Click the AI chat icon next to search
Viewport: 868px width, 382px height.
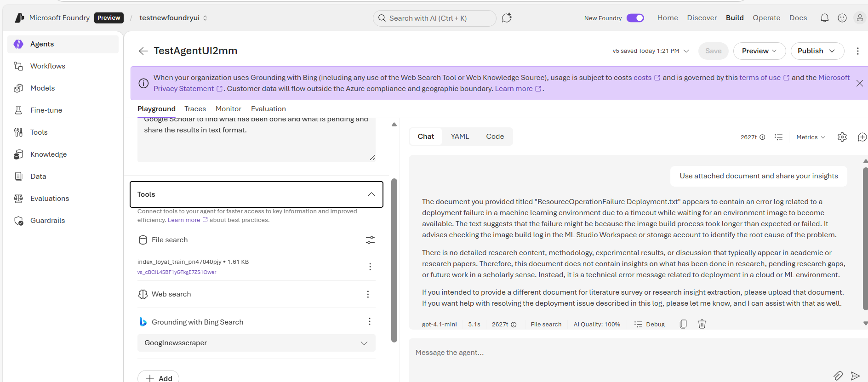[507, 18]
